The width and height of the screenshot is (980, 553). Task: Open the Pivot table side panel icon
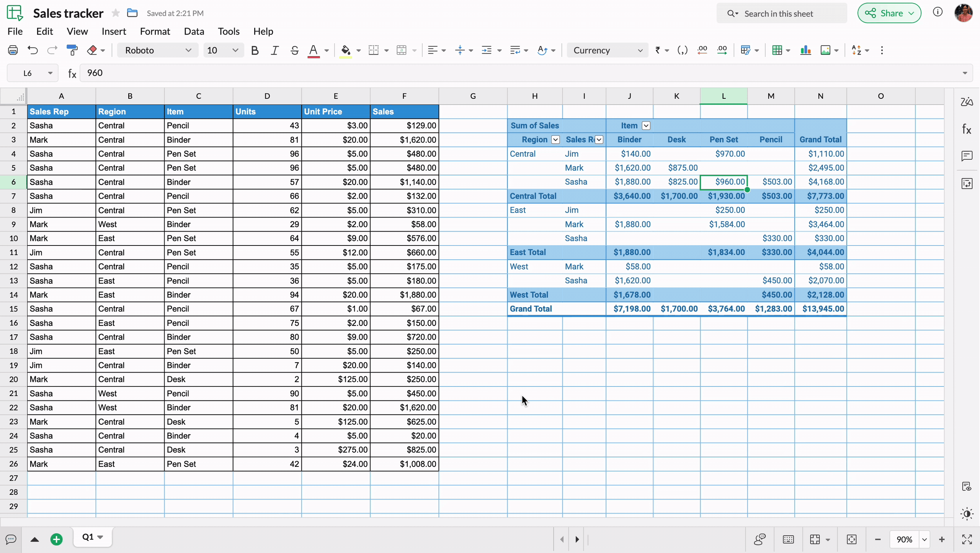[x=967, y=184]
